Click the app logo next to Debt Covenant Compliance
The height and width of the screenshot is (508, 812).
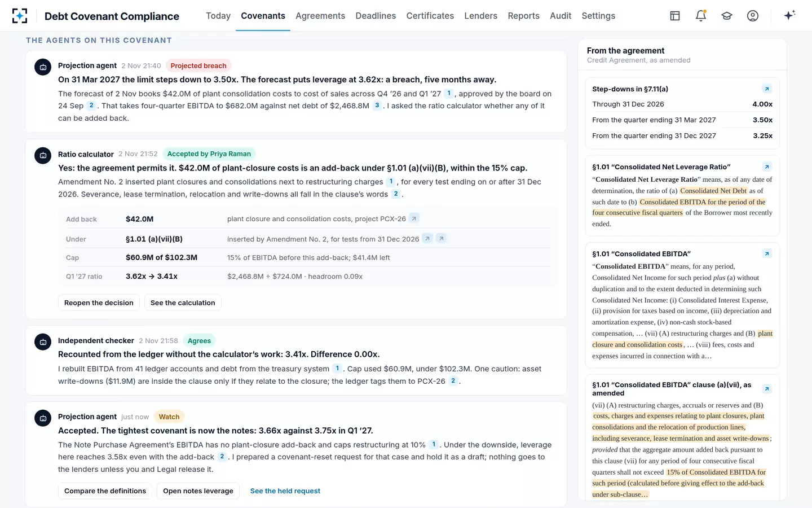click(x=20, y=16)
